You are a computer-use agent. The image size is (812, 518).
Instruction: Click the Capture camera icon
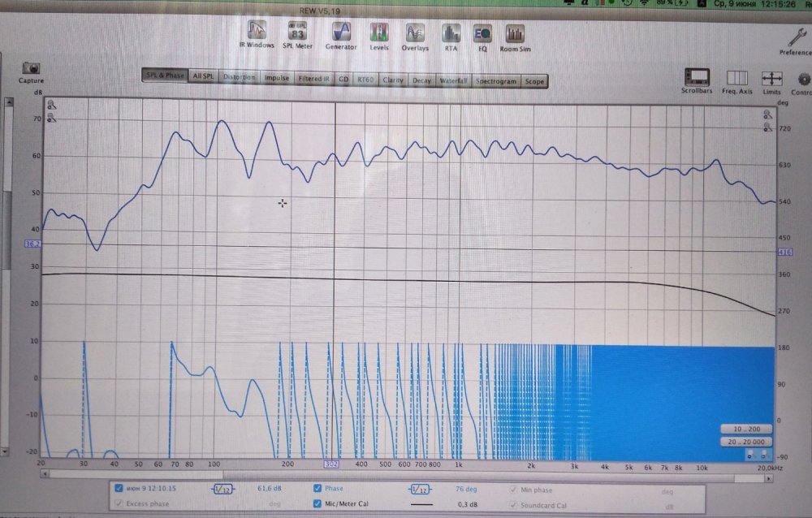tap(31, 70)
